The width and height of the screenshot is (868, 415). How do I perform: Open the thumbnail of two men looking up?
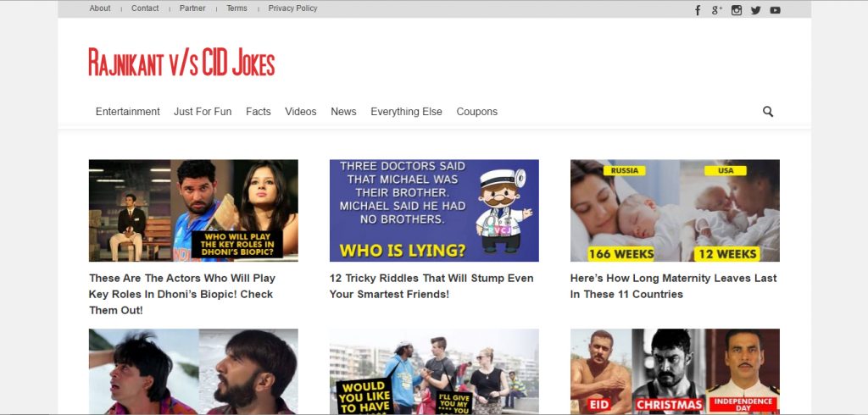193,371
